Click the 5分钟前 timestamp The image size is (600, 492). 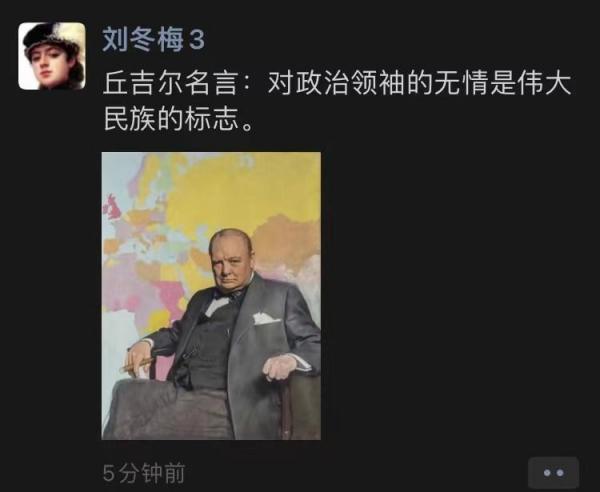tap(144, 473)
